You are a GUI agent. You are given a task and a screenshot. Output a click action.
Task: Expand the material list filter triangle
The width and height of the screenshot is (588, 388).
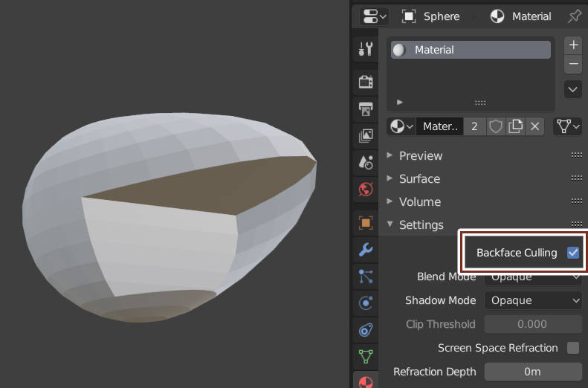(400, 102)
